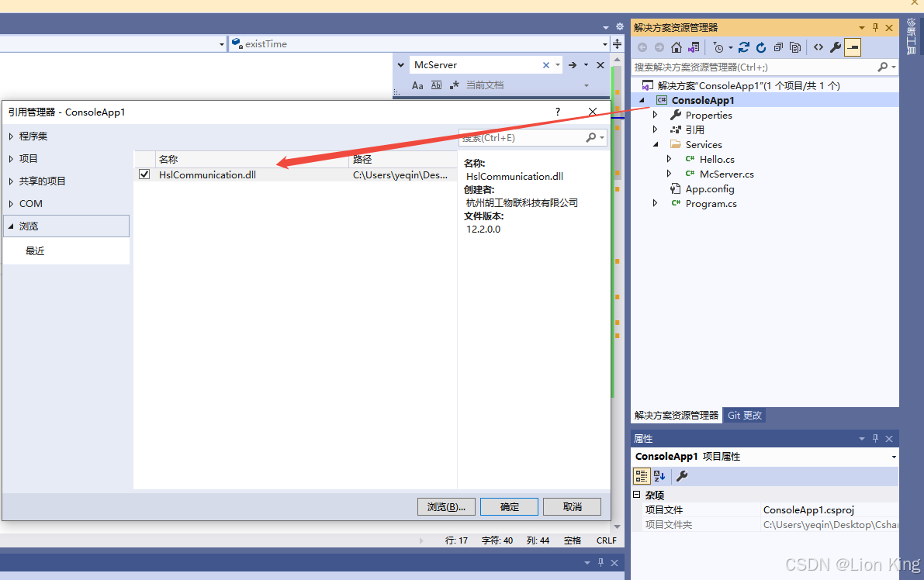Switch views using the Visual Studio solution icon
924x580 pixels.
tap(694, 47)
